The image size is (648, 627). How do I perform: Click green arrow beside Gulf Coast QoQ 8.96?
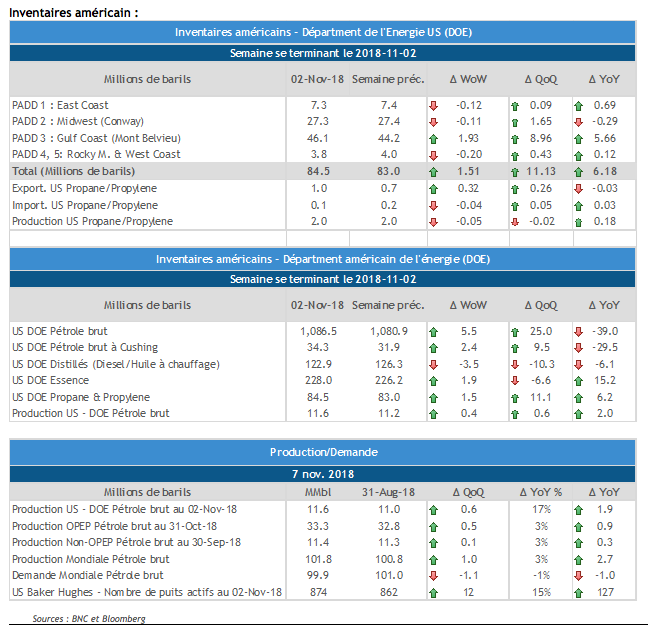tap(514, 138)
